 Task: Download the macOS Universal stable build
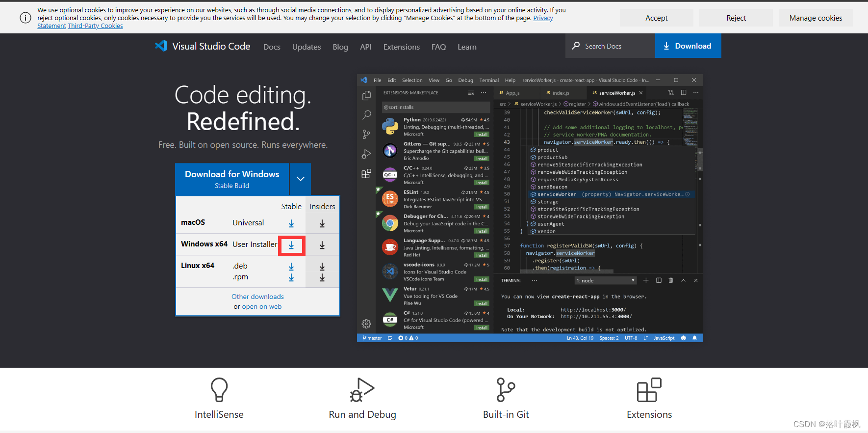click(291, 223)
